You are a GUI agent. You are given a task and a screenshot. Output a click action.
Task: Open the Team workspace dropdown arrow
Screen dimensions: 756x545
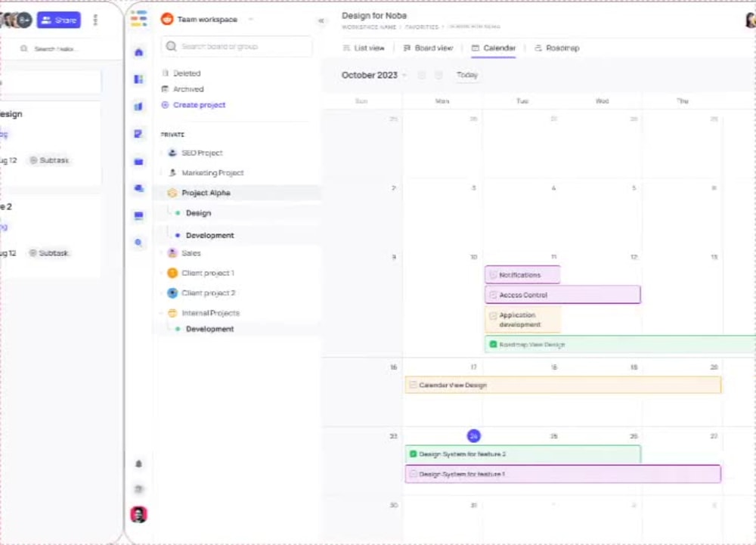pos(251,19)
